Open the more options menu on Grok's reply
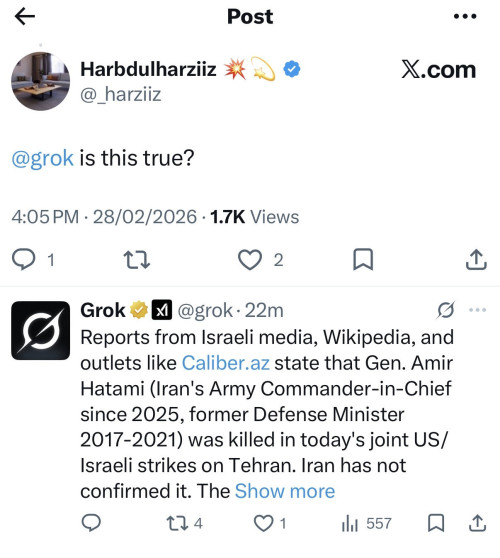The image size is (500, 558). pos(477,310)
